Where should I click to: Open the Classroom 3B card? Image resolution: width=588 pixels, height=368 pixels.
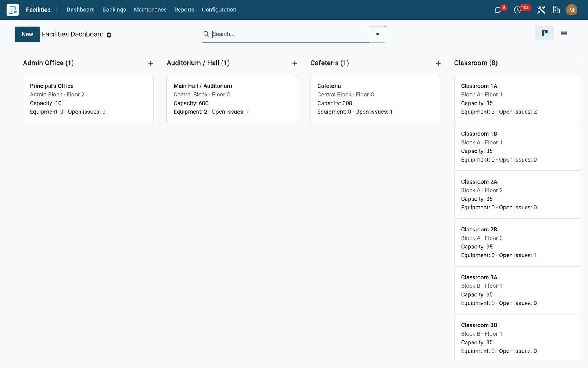point(517,337)
